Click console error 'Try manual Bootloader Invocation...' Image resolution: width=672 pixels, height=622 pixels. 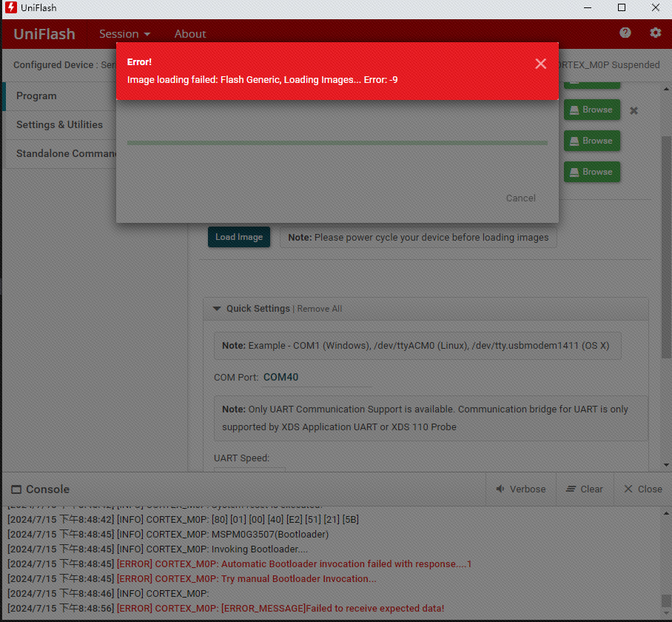pos(192,579)
